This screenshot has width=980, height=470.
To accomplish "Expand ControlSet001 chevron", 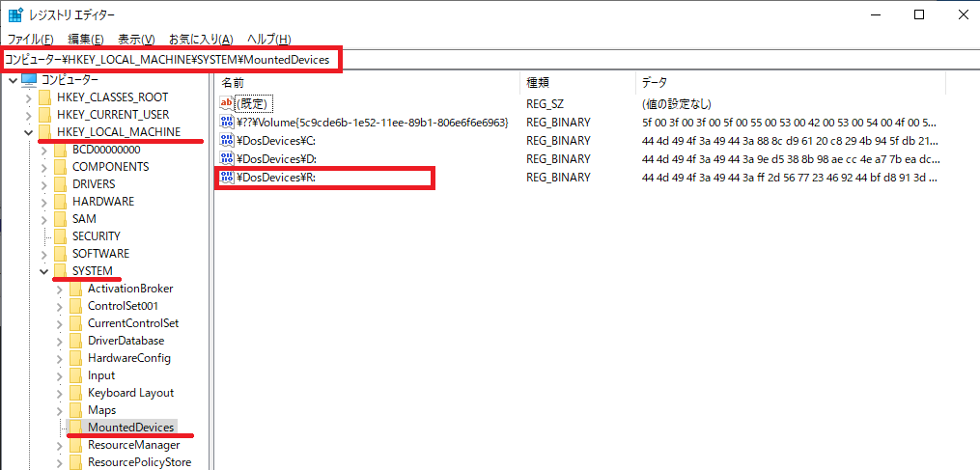I will (x=59, y=306).
